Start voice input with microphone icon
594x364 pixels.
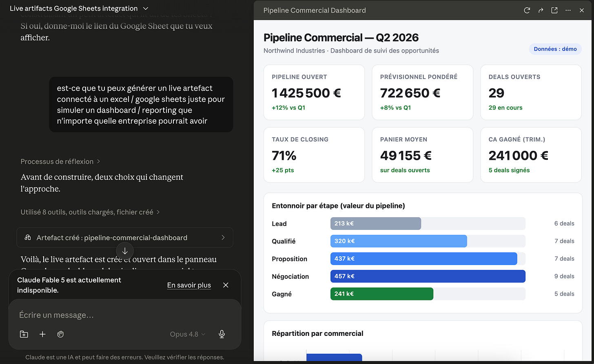[222, 334]
